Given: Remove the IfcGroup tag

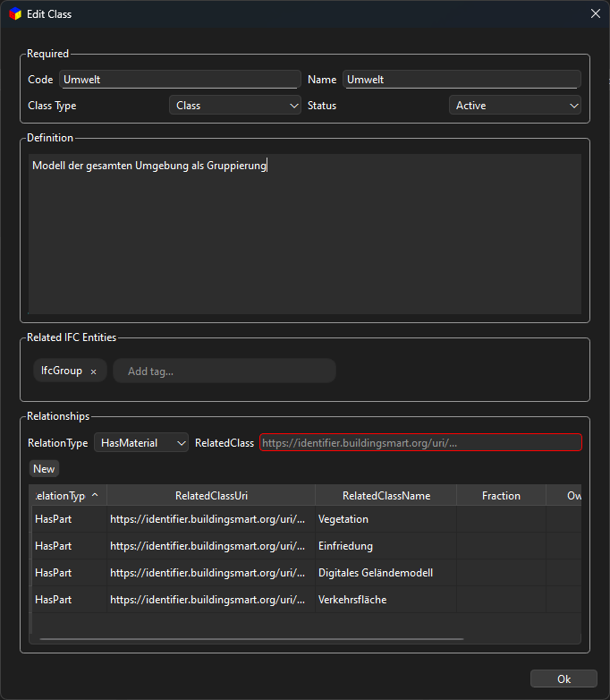Looking at the screenshot, I should tap(93, 371).
